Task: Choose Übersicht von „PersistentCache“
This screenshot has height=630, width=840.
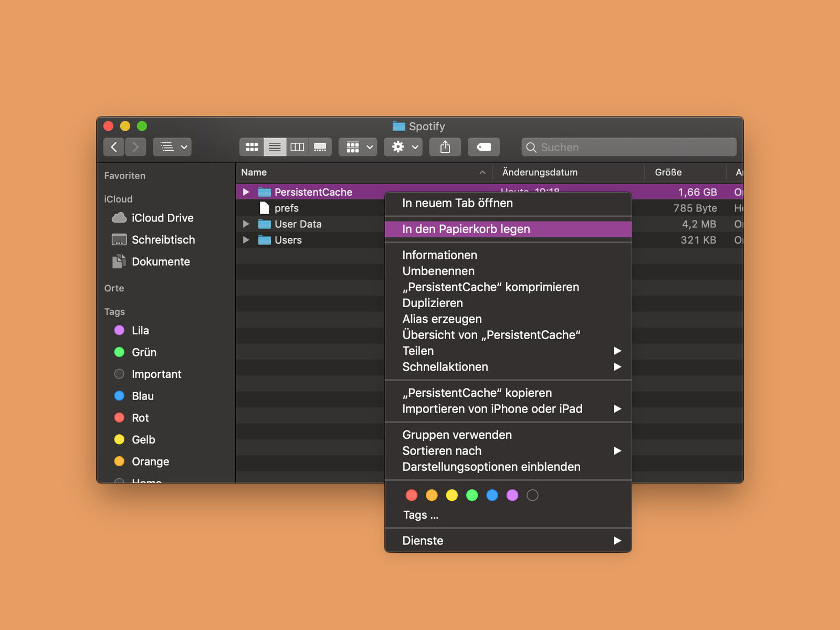Action: coord(508,335)
